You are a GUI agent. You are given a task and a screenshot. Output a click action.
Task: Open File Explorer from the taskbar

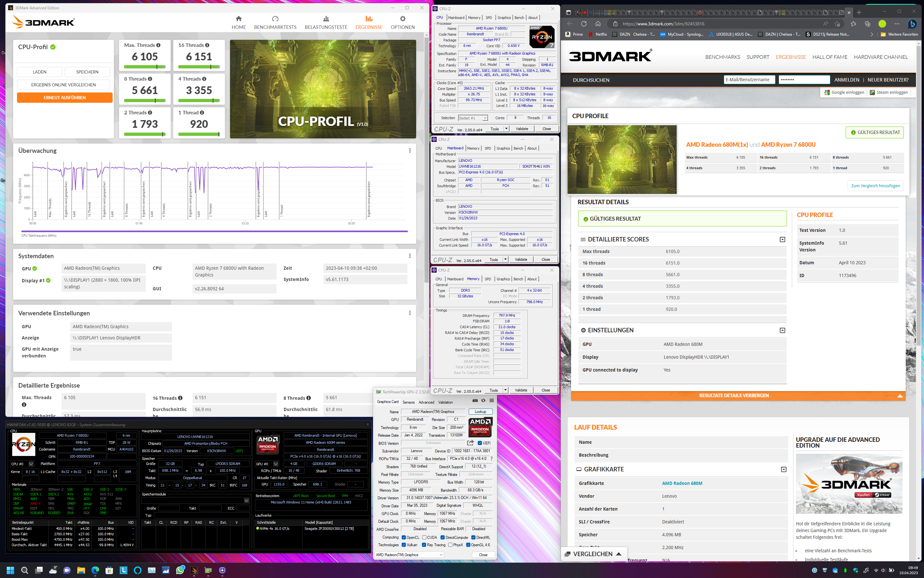pyautogui.click(x=81, y=570)
